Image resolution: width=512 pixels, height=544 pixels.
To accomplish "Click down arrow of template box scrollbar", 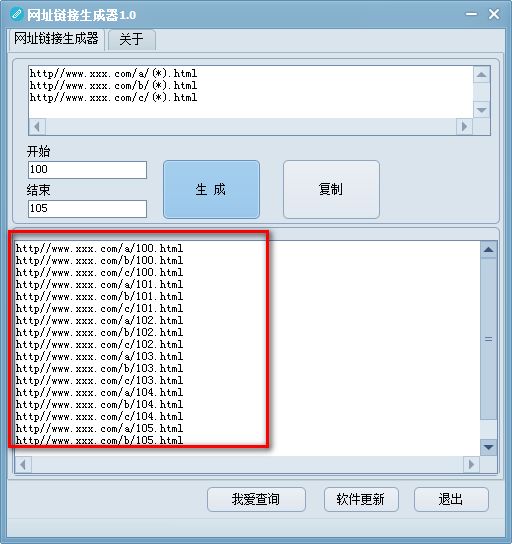I will point(481,110).
